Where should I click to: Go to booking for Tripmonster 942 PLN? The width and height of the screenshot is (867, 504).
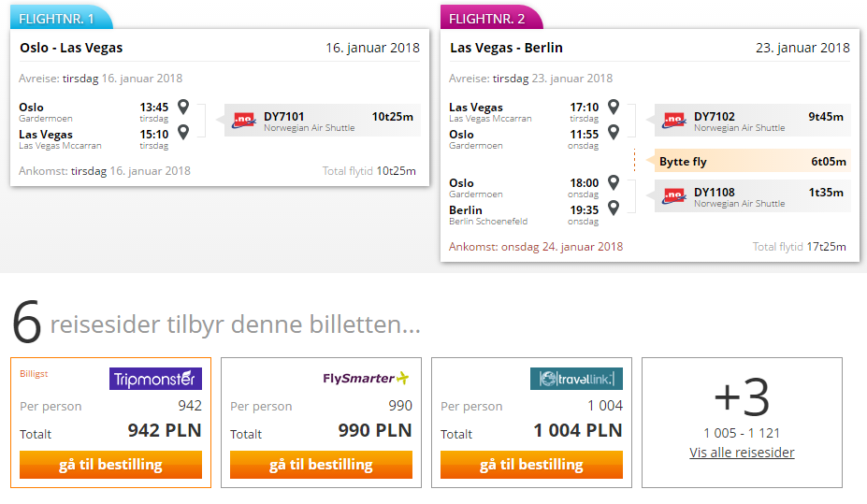(110, 464)
